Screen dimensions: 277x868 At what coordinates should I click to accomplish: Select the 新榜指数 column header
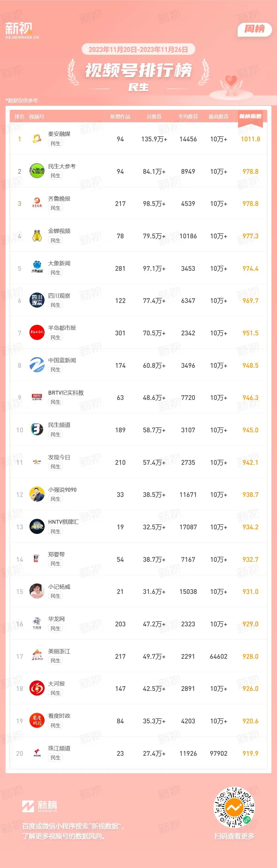point(250,116)
